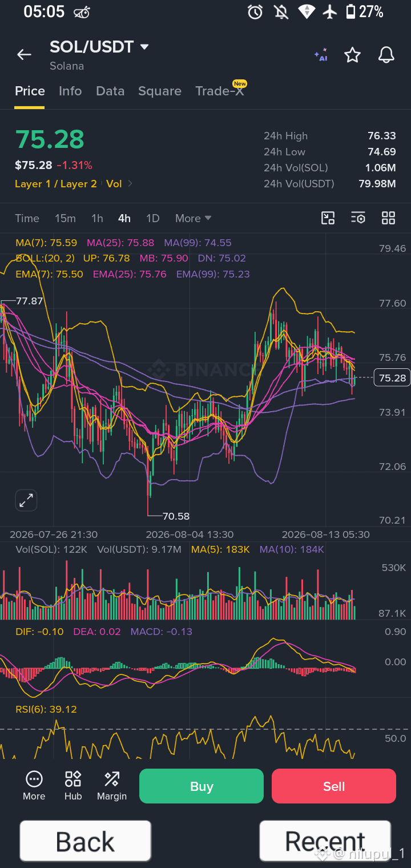Select the 1D timeframe
The image size is (411, 868).
[x=153, y=218]
